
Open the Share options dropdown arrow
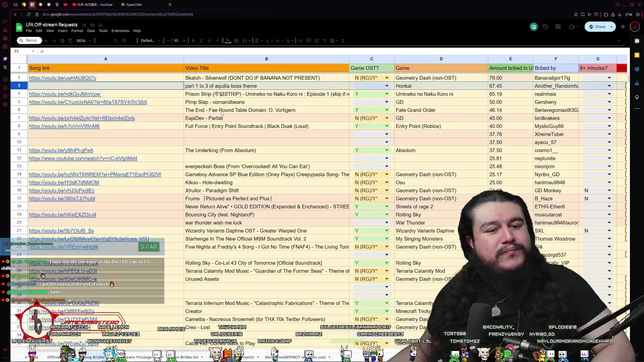click(611, 27)
